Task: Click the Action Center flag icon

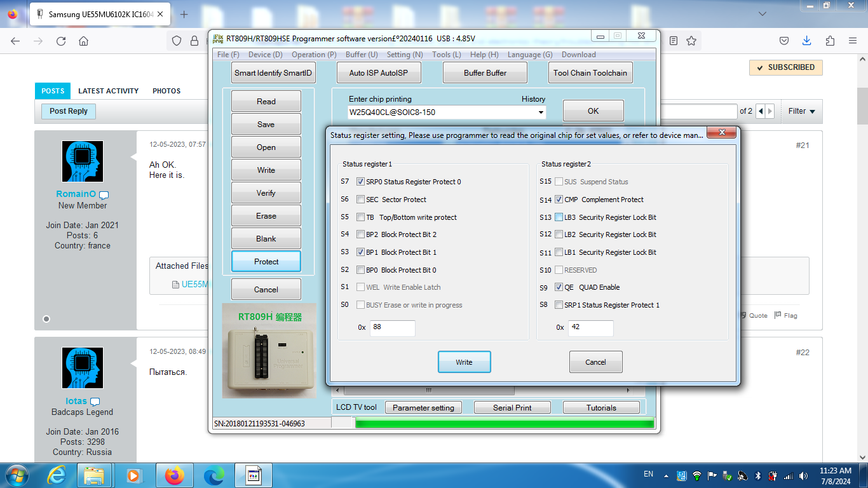Action: pos(712,475)
